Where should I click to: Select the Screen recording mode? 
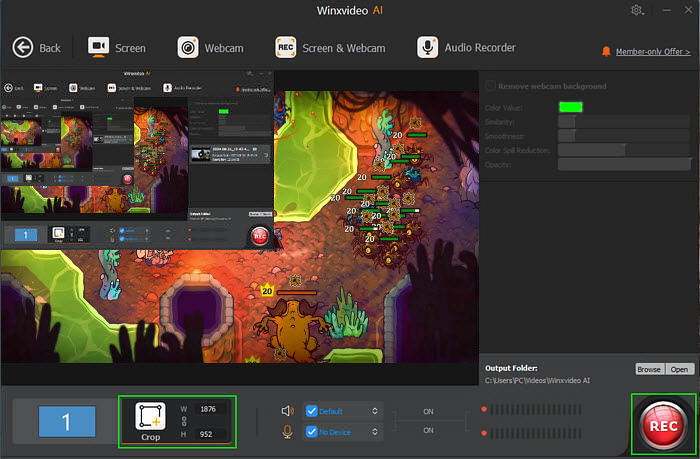coord(116,47)
